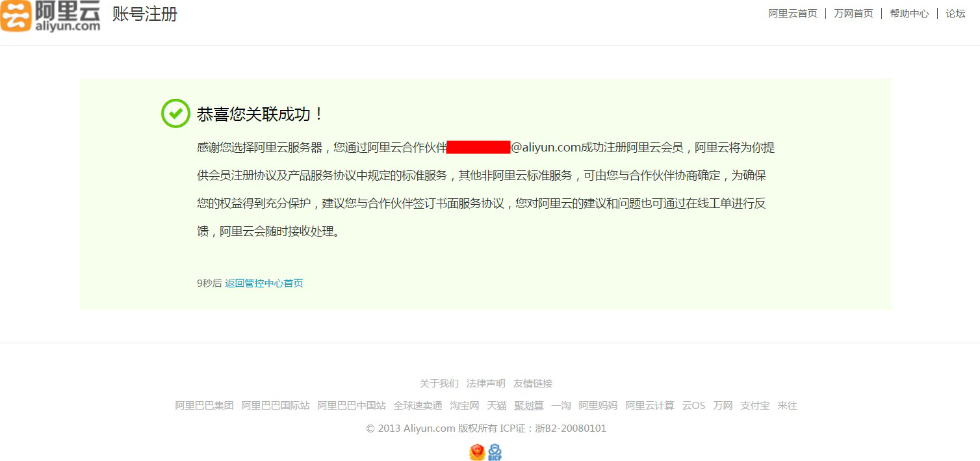This screenshot has width=980, height=461.
Task: Open 全球速卖通 footer link
Action: click(x=418, y=406)
